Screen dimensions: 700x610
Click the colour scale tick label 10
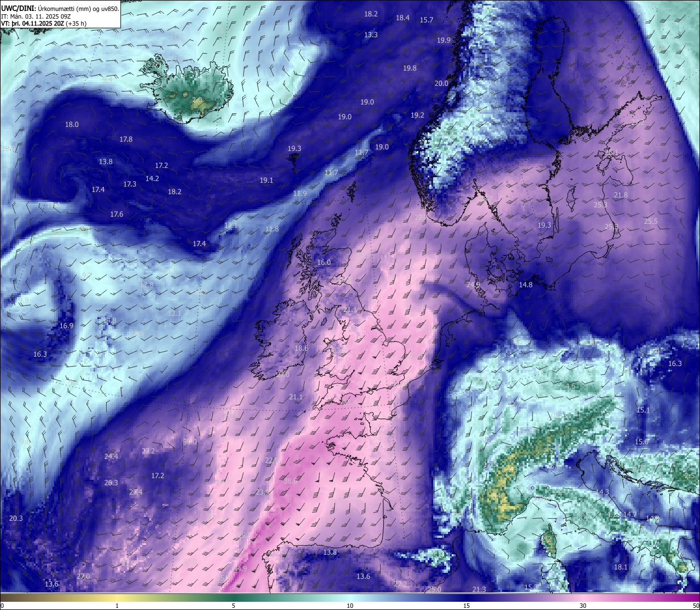[350, 605]
